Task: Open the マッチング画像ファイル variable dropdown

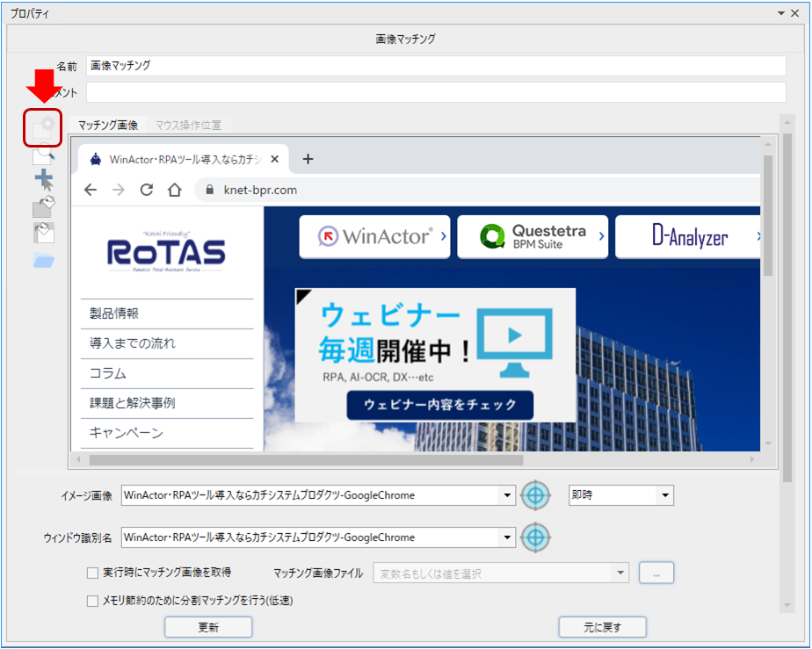Action: (x=620, y=573)
